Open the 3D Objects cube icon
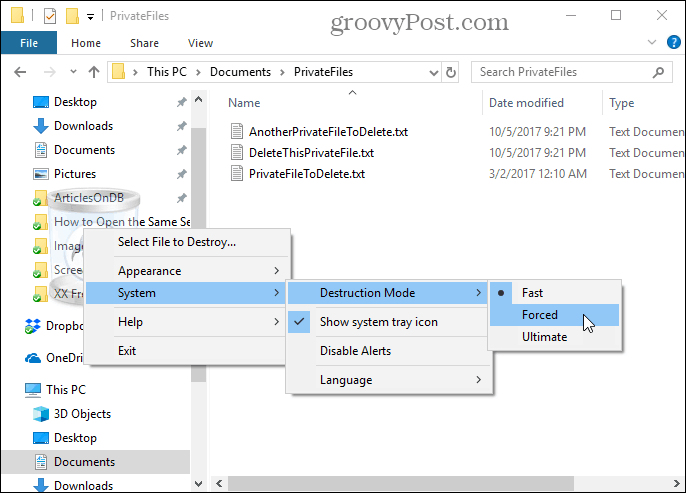The image size is (686, 493). tap(41, 414)
